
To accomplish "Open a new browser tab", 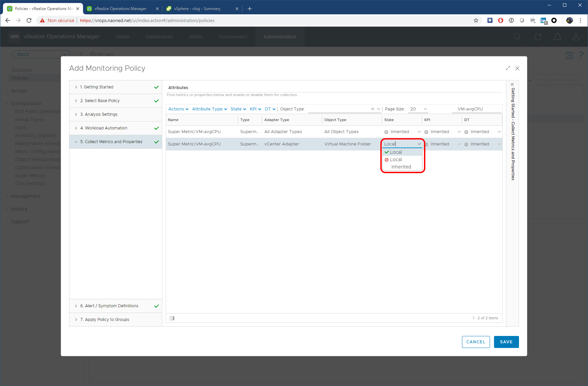I will point(250,9).
